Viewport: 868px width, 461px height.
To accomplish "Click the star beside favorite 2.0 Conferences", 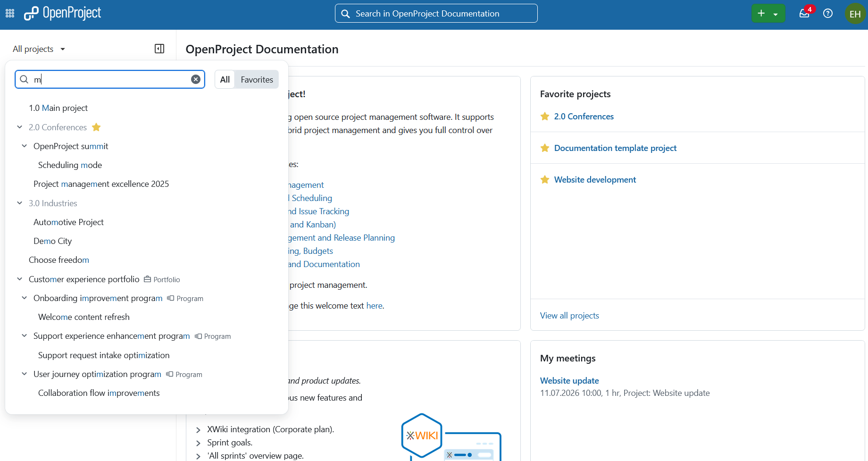I will click(x=545, y=116).
